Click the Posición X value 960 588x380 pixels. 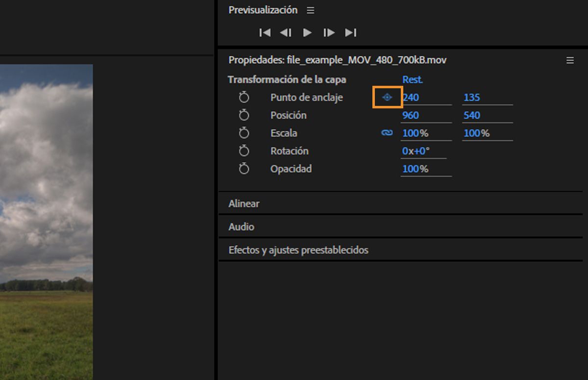coord(411,115)
